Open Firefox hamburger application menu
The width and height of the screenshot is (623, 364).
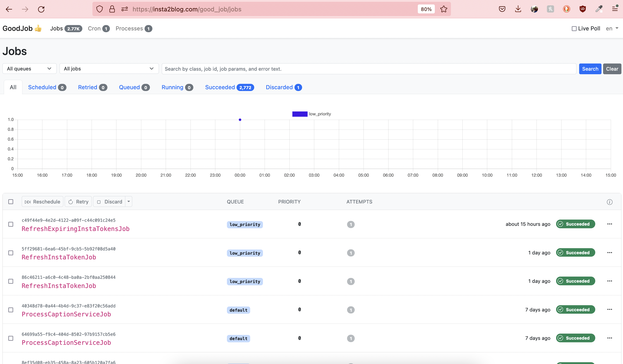(615, 9)
